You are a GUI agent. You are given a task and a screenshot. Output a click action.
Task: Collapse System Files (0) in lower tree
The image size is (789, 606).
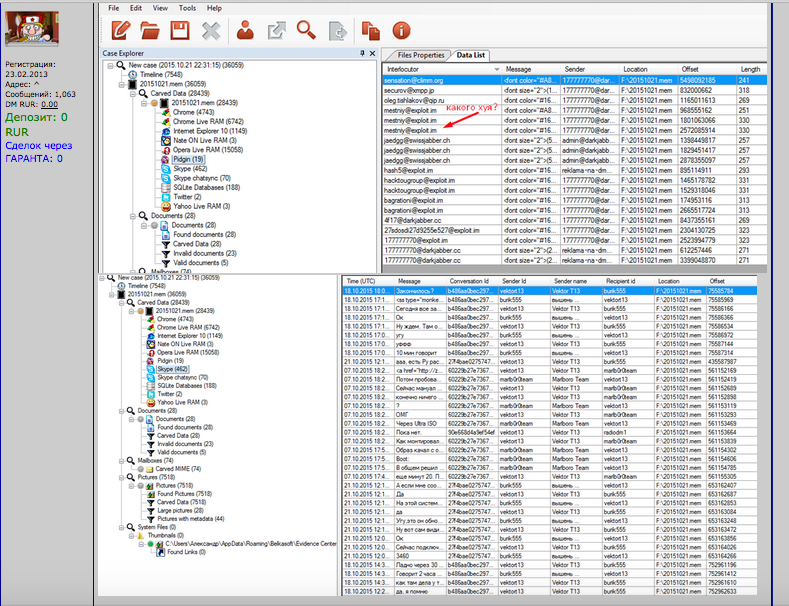(x=121, y=527)
